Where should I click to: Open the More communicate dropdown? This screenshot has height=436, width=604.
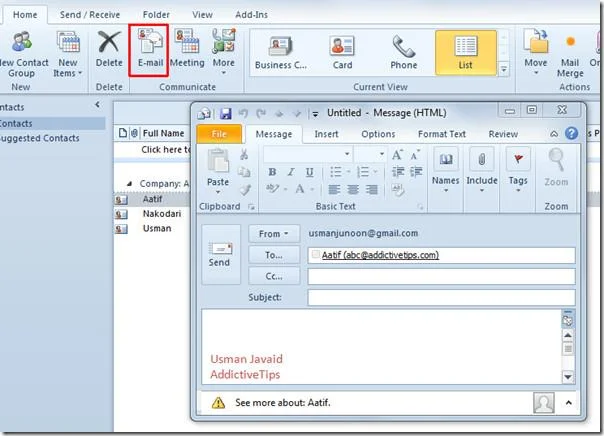point(223,52)
